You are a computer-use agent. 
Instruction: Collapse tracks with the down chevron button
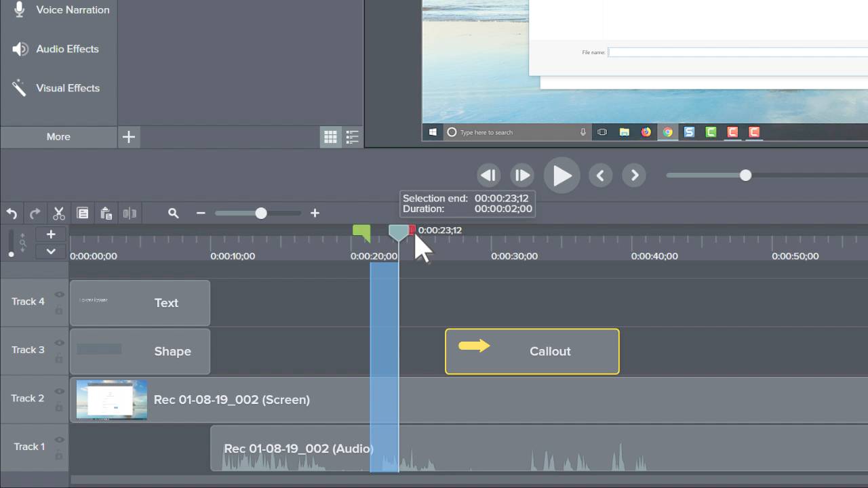pyautogui.click(x=51, y=251)
